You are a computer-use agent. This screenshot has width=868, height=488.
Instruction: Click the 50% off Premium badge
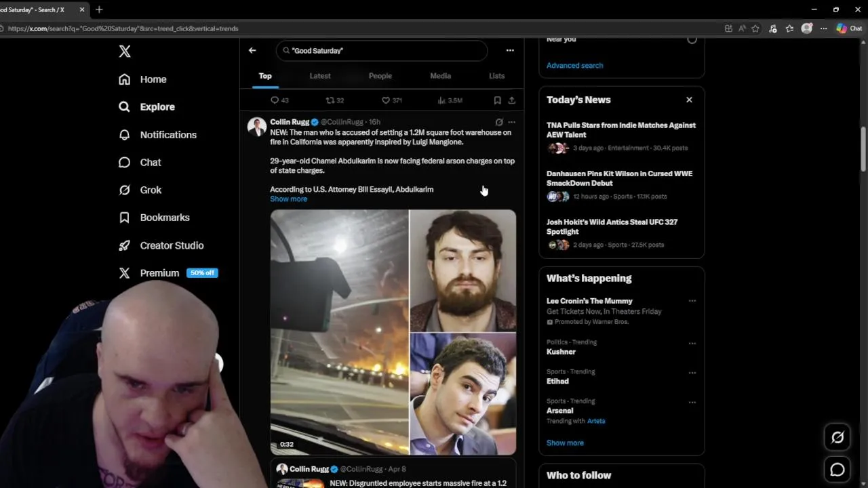(202, 273)
